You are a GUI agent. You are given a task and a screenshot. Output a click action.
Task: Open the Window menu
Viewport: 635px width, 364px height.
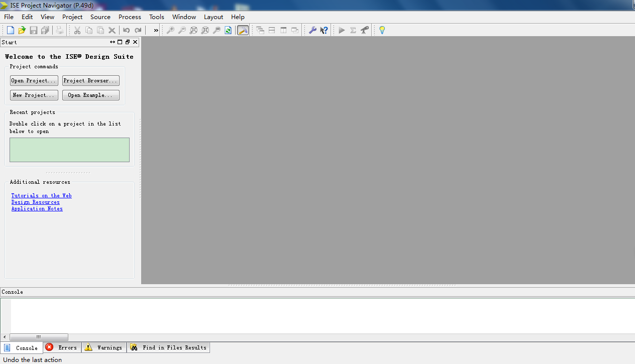coord(184,17)
